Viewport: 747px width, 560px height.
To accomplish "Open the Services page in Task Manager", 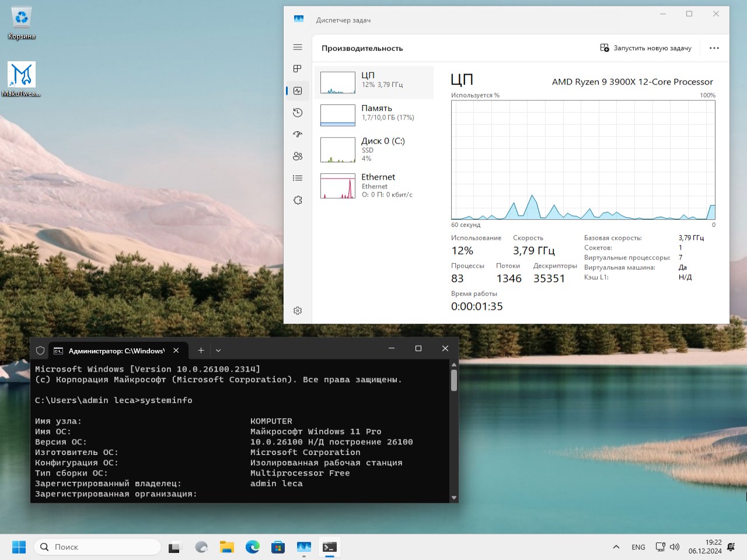I will [x=298, y=200].
